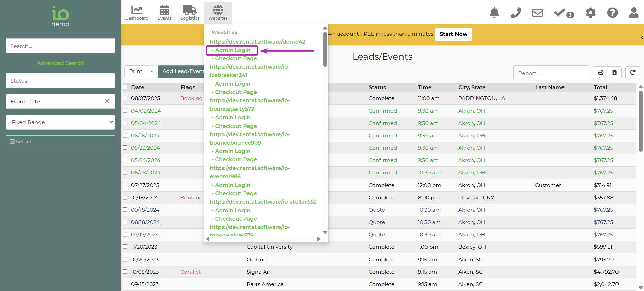Expand the Print dropdown arrow
Viewport: 644px width, 291px height.
pos(152,71)
